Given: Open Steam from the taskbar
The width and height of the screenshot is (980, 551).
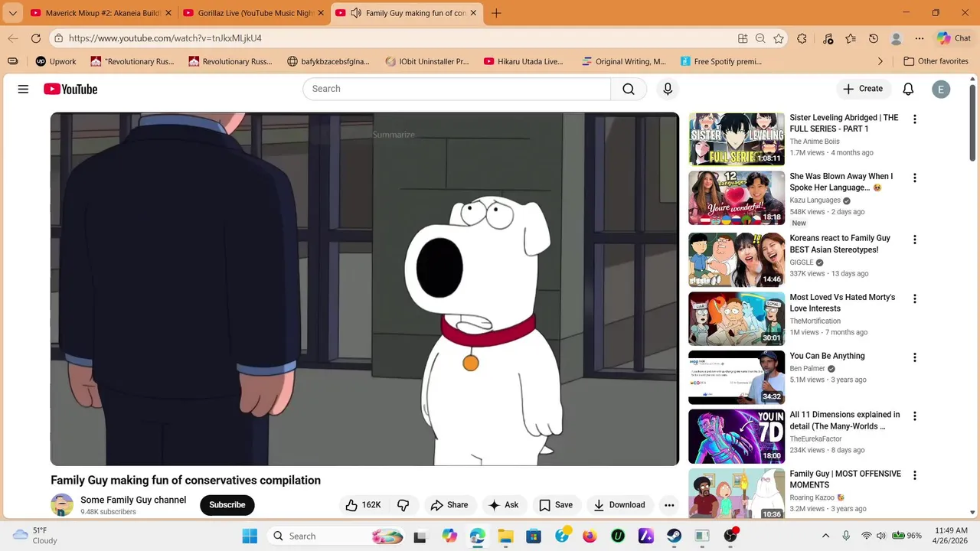Looking at the screenshot, I should click(674, 536).
